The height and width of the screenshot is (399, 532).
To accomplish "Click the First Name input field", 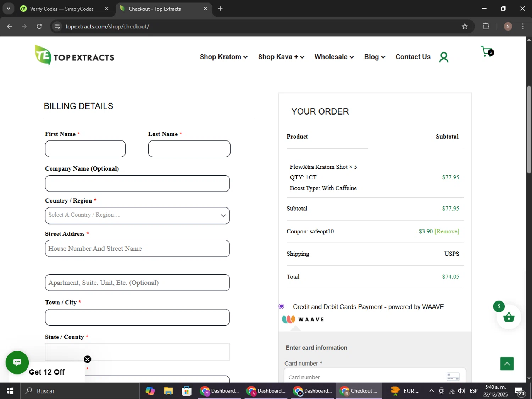I will click(x=85, y=149).
